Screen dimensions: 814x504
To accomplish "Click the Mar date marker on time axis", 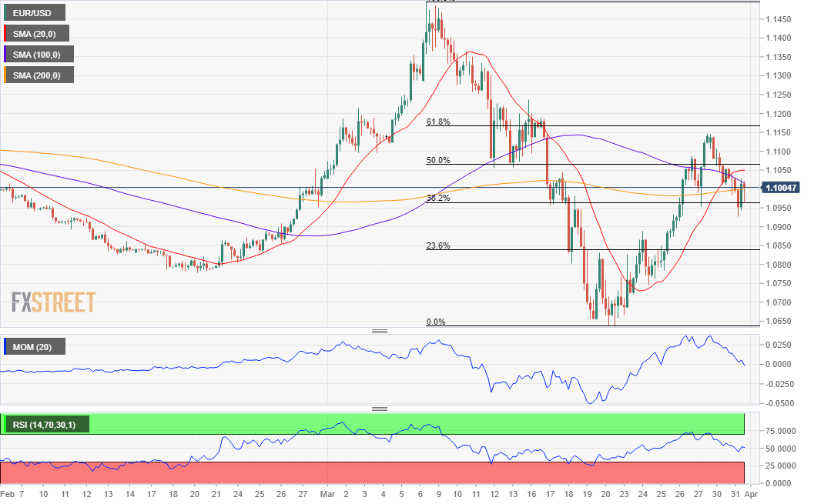I will (327, 494).
